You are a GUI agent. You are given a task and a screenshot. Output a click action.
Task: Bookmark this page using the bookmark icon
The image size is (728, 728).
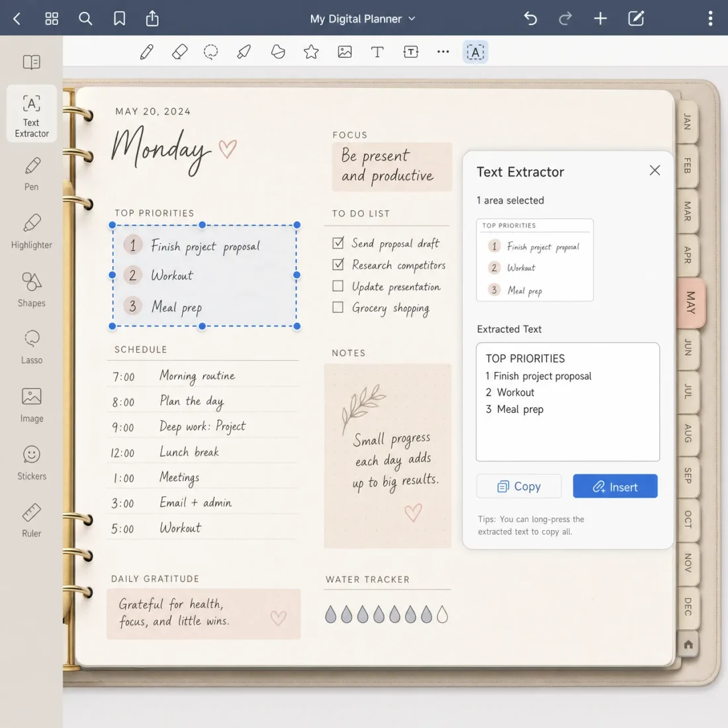[119, 19]
